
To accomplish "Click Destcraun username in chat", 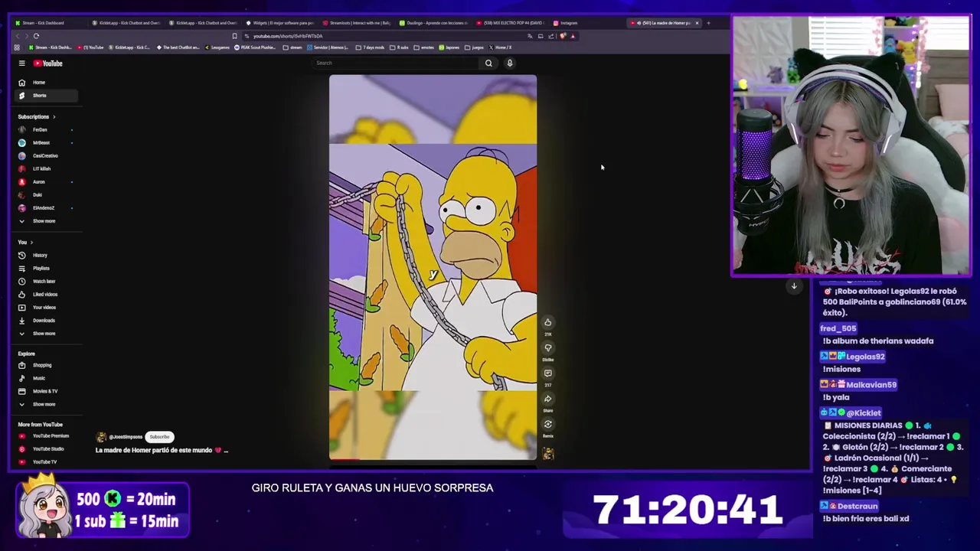I will [x=857, y=506].
